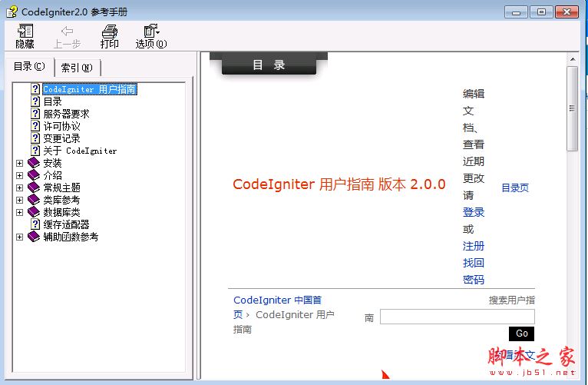Open the 目录页 link
This screenshot has height=385, width=588.
coord(515,188)
